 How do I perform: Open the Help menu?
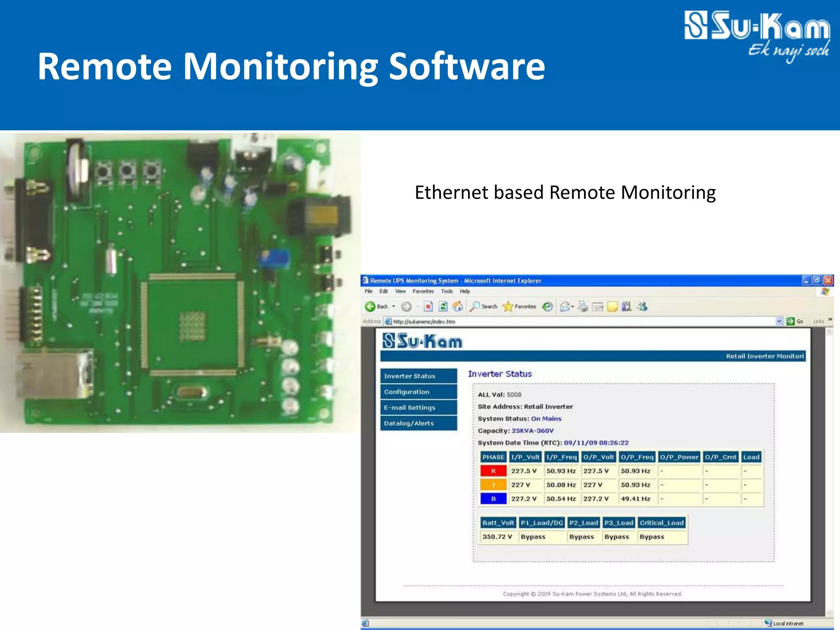(x=465, y=291)
